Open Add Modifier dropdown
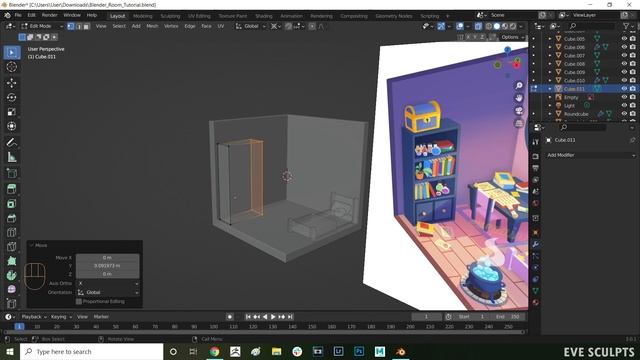 (591, 155)
